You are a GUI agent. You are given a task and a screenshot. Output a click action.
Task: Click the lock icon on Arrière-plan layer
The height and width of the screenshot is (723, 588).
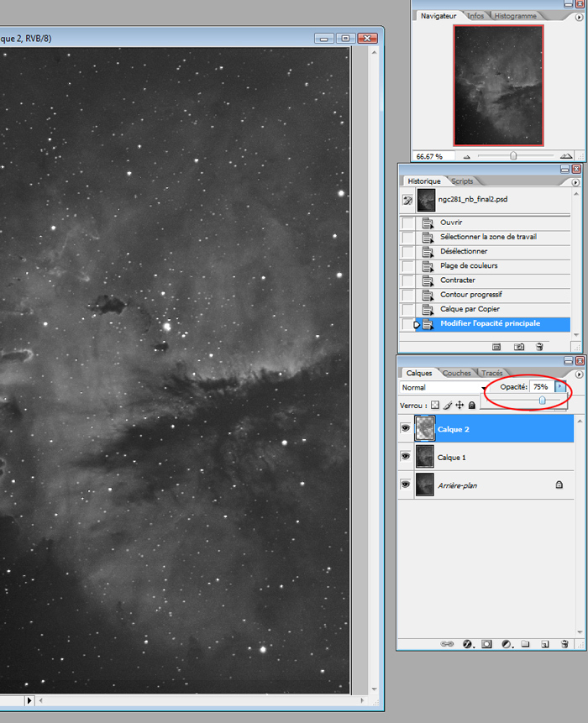pyautogui.click(x=559, y=485)
